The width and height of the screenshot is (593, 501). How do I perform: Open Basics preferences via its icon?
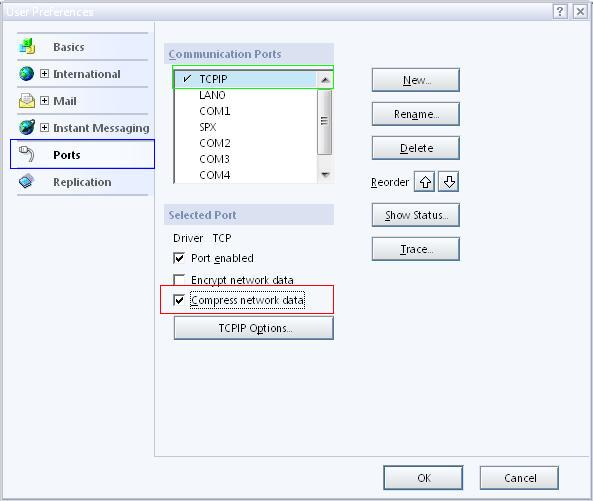click(27, 47)
